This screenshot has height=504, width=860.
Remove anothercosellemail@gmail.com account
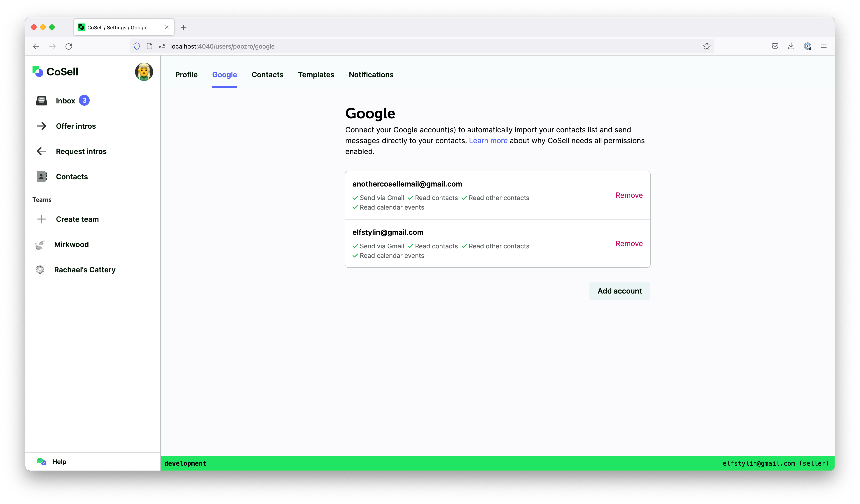click(x=629, y=195)
